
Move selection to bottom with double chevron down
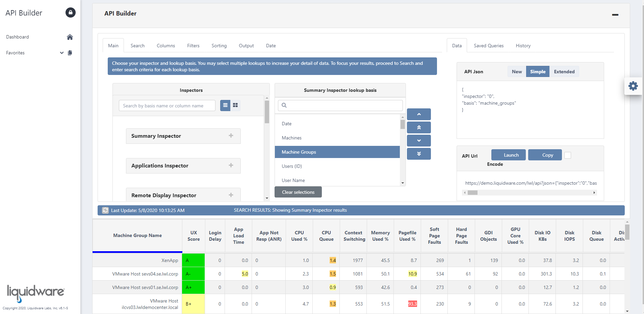click(419, 154)
